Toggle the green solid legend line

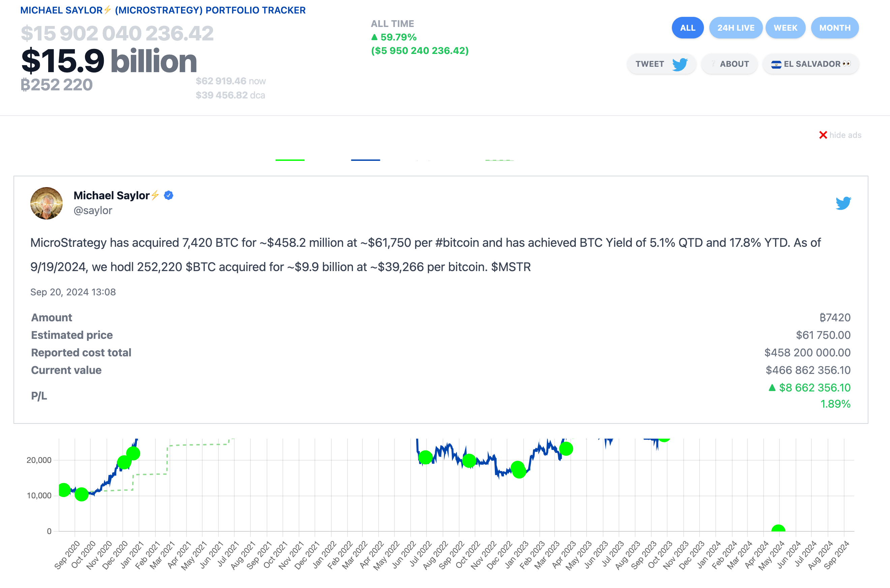click(x=290, y=160)
